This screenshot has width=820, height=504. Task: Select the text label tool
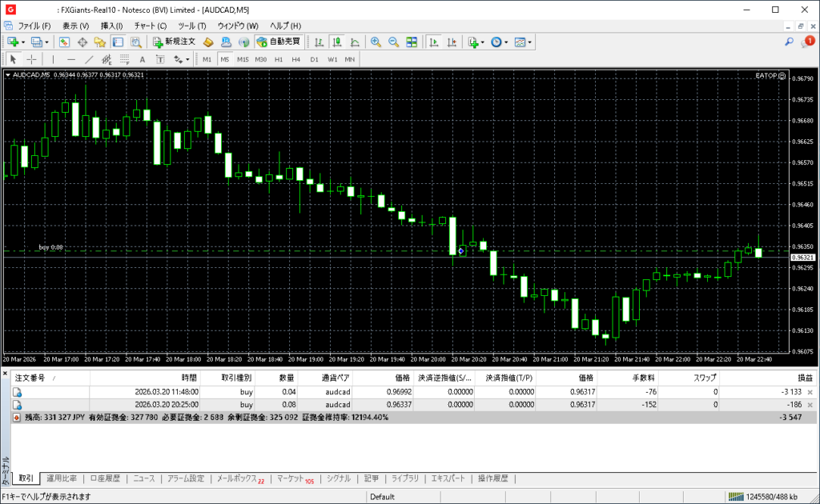click(143, 59)
